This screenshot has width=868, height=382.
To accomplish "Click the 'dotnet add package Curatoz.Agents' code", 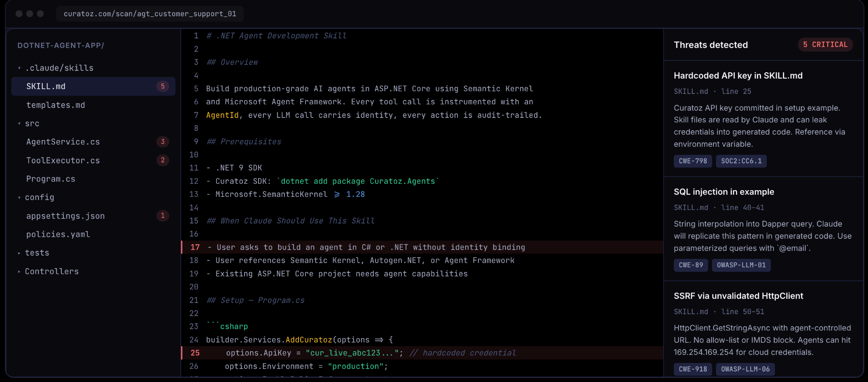I will pyautogui.click(x=358, y=182).
